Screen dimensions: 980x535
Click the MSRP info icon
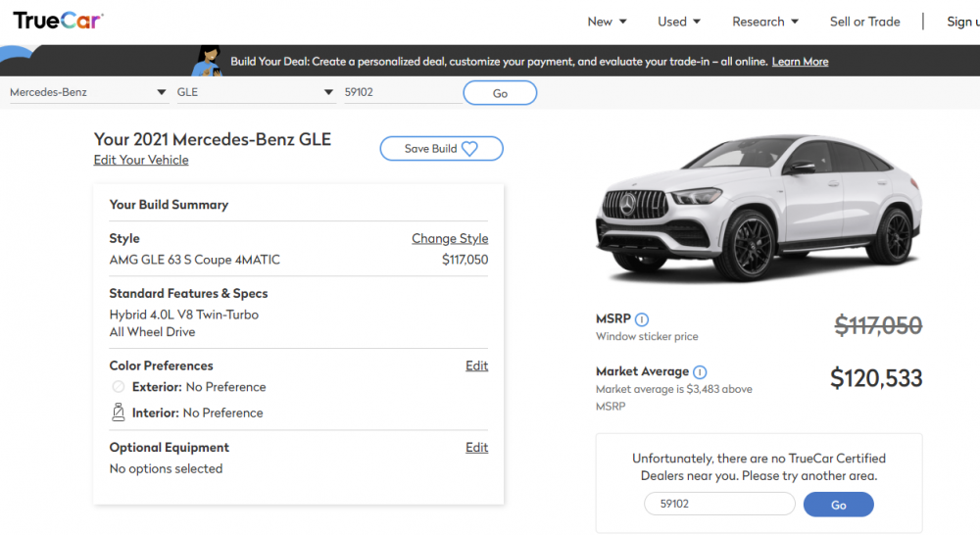tap(642, 319)
